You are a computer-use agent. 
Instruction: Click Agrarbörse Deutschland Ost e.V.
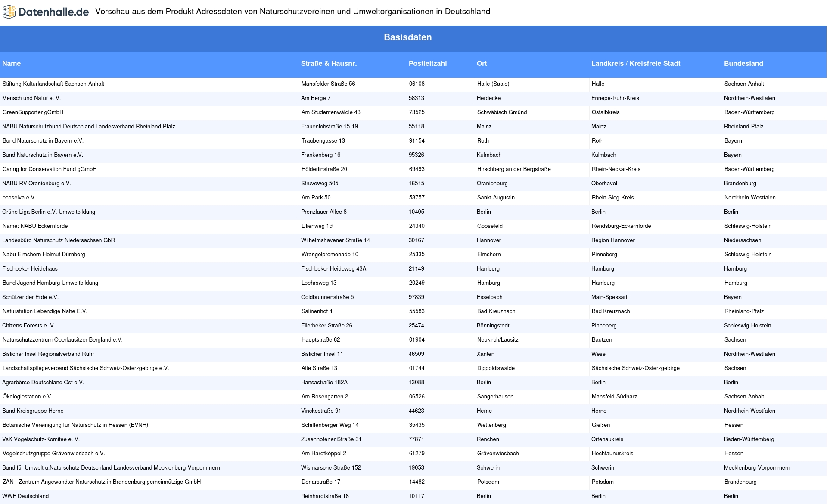point(43,383)
